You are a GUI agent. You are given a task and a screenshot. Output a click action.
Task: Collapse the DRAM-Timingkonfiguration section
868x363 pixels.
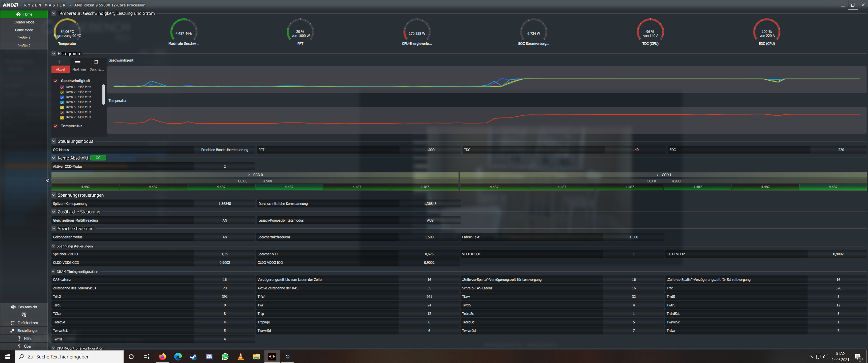(x=53, y=271)
